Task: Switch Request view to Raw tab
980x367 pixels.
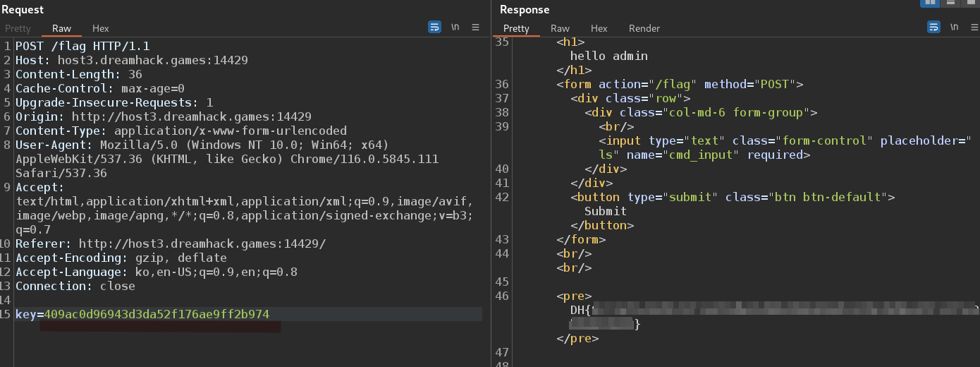Action: 61,28
